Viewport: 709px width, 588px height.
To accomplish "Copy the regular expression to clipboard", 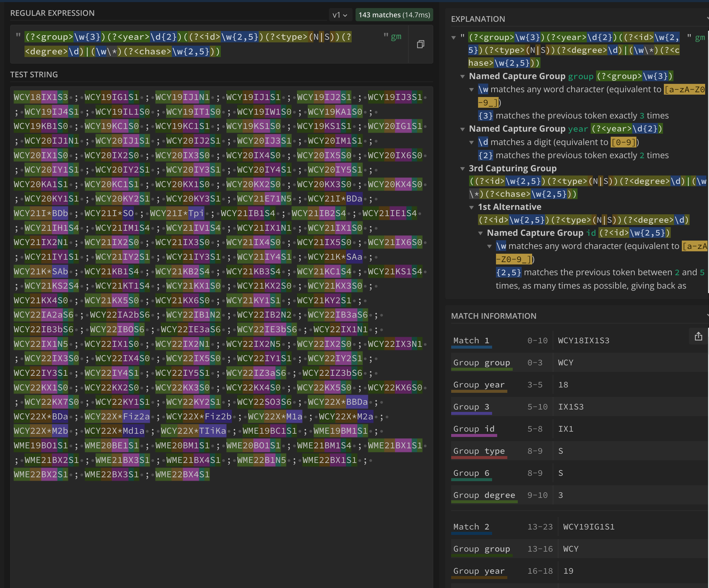I will tap(420, 44).
